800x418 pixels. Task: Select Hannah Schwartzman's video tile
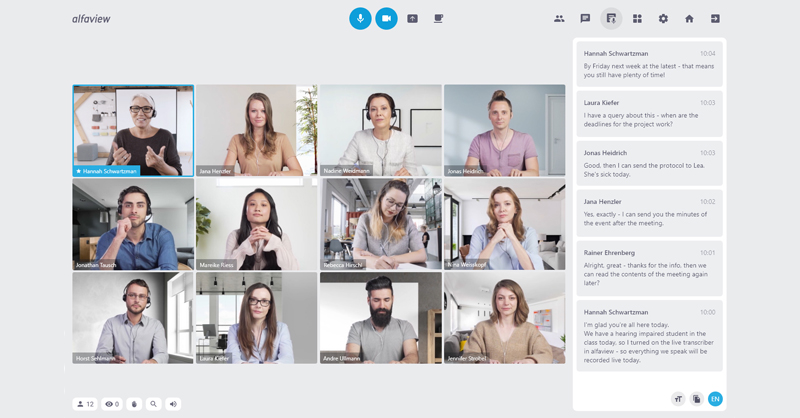click(133, 130)
